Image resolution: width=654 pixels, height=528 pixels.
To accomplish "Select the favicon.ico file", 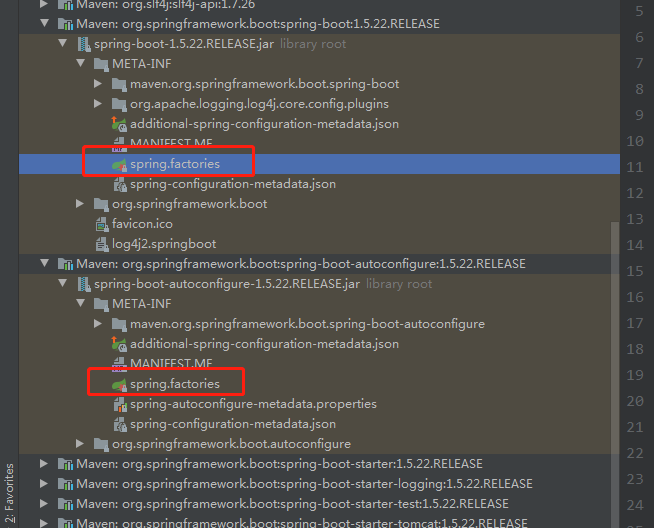I will 142,224.
